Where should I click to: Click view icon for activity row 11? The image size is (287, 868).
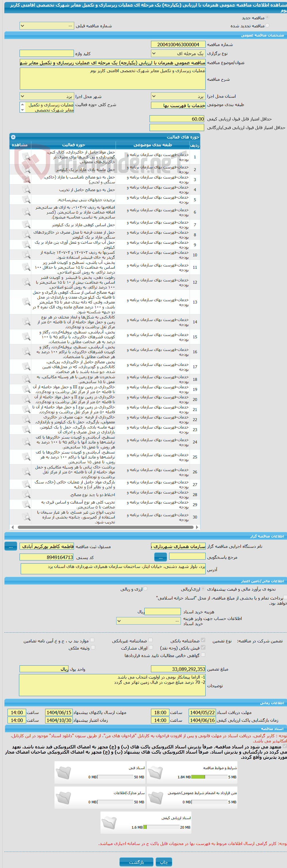click(x=26, y=267)
